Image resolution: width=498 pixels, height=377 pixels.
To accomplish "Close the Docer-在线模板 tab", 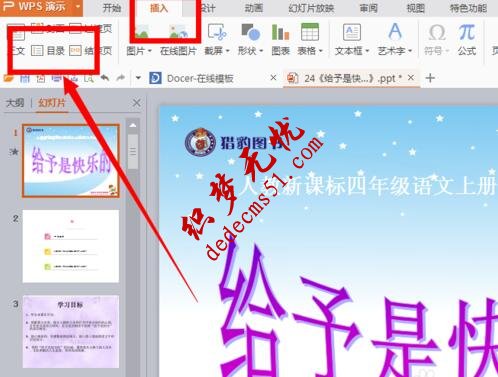I will (273, 78).
